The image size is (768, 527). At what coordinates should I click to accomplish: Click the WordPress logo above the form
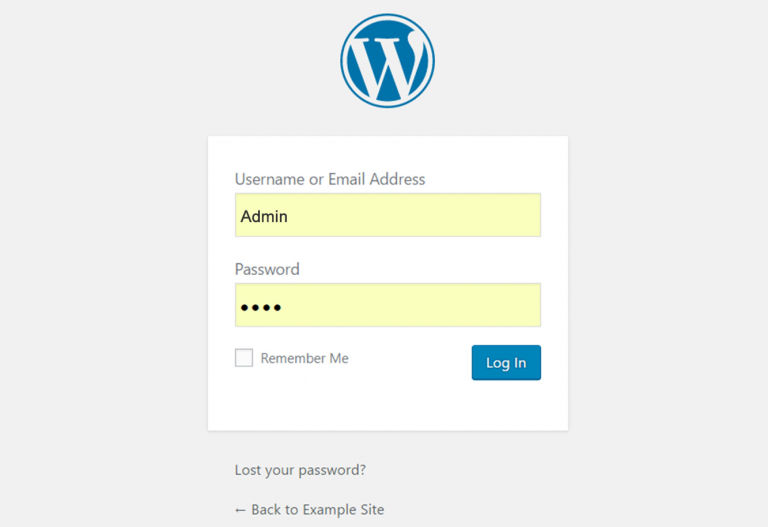pos(387,61)
